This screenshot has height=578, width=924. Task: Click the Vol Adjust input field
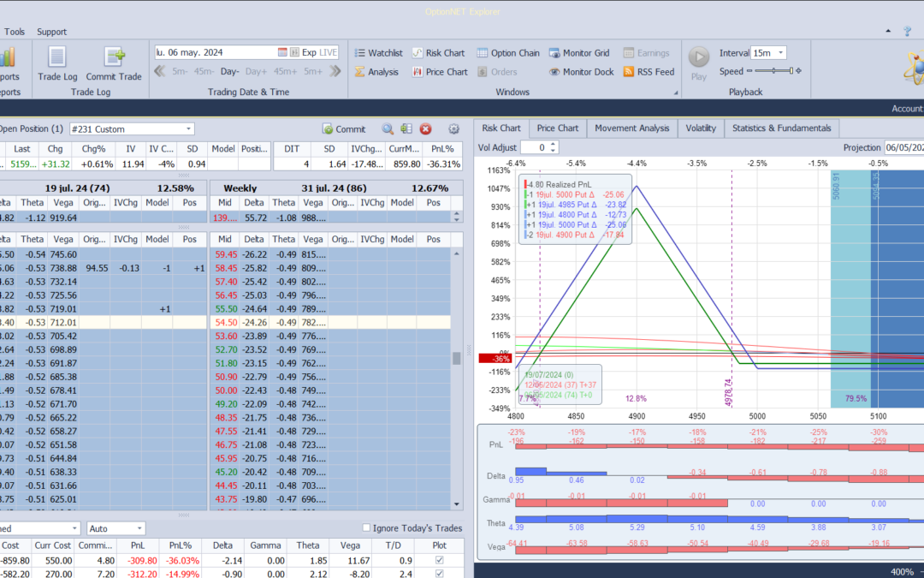pyautogui.click(x=535, y=147)
